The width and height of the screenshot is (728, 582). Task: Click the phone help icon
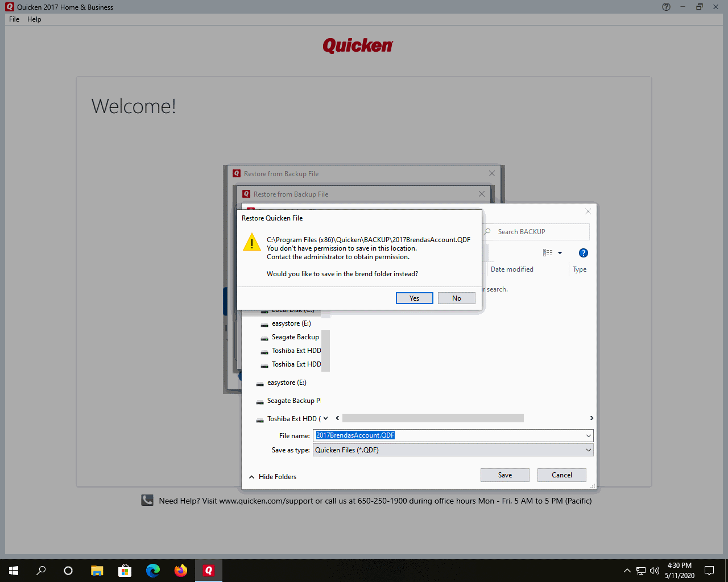147,500
